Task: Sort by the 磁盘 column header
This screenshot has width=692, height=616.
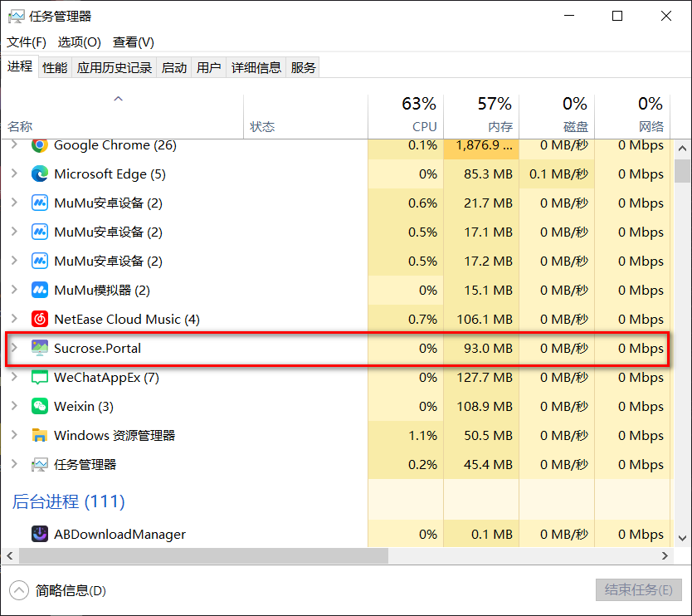Action: [557, 116]
